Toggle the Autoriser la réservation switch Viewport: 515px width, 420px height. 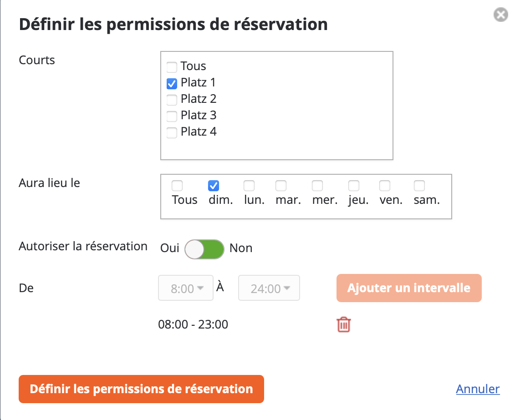pyautogui.click(x=204, y=249)
